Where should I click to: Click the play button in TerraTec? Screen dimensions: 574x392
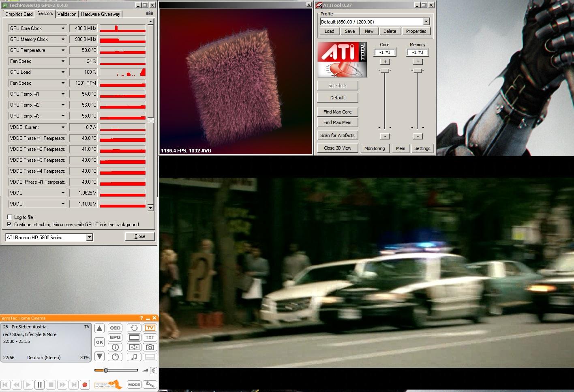(x=28, y=384)
